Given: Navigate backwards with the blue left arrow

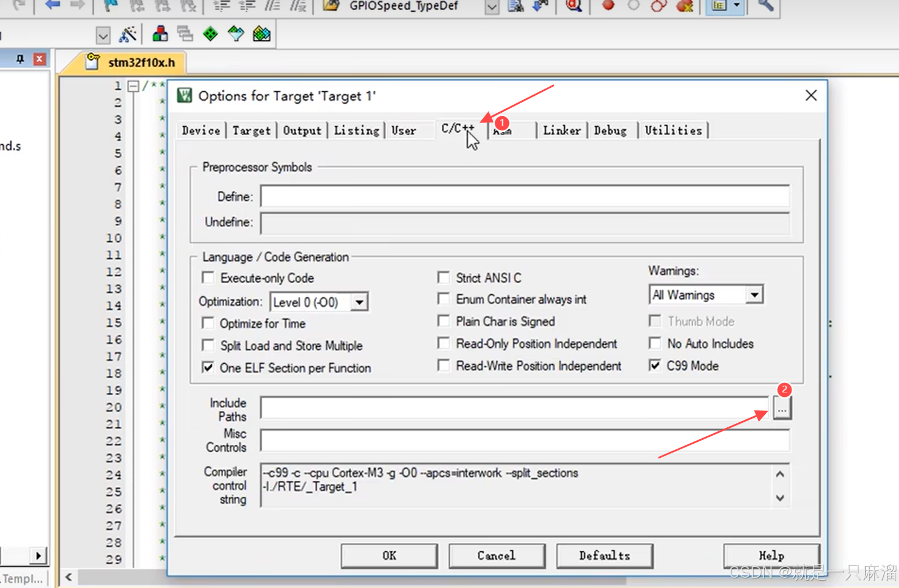Looking at the screenshot, I should (52, 5).
